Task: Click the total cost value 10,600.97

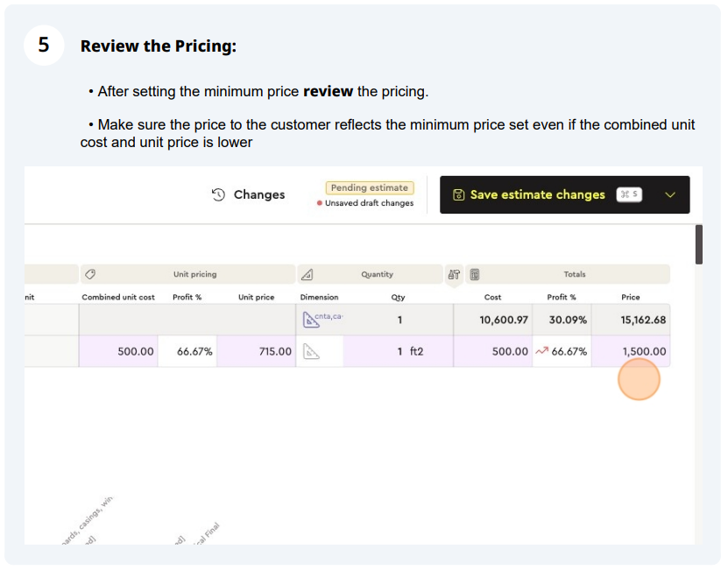Action: pos(504,320)
